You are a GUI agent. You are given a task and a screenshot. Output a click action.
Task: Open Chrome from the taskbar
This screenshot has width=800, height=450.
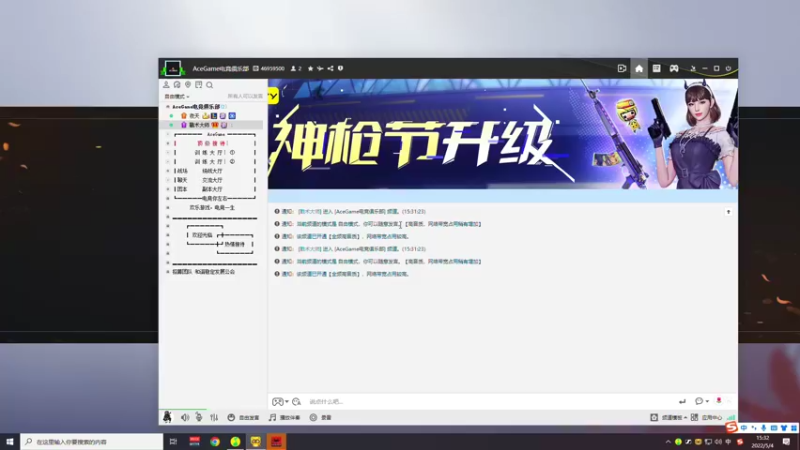(215, 442)
